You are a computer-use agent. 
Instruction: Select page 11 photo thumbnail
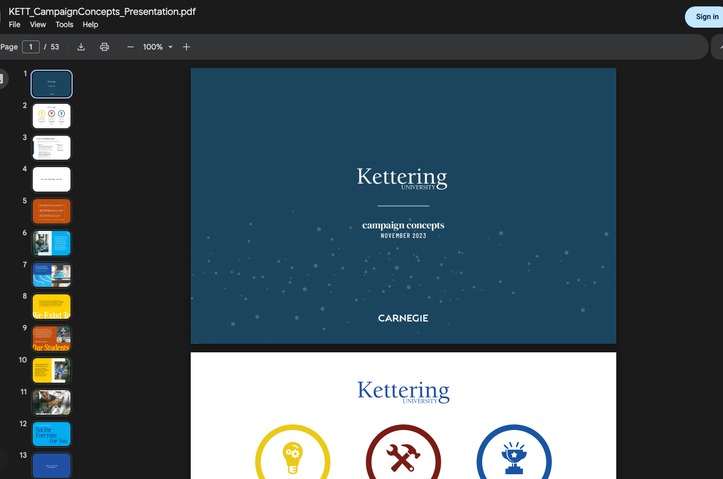point(52,402)
